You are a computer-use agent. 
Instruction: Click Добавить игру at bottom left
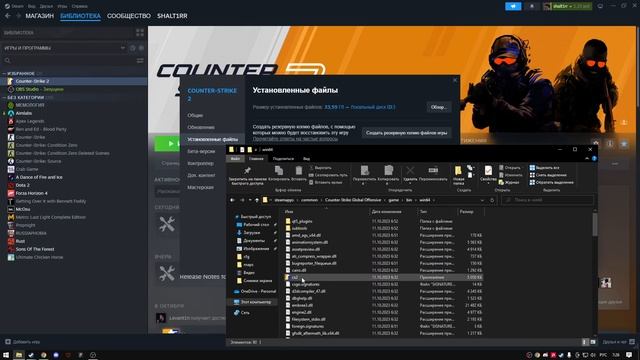point(22,342)
